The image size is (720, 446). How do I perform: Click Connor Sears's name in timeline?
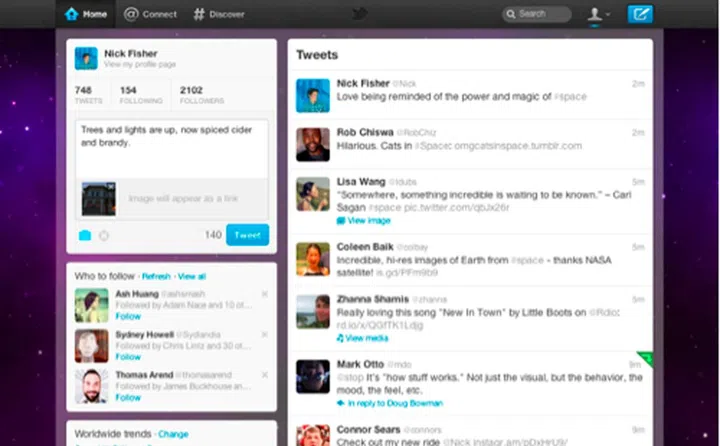pos(369,429)
